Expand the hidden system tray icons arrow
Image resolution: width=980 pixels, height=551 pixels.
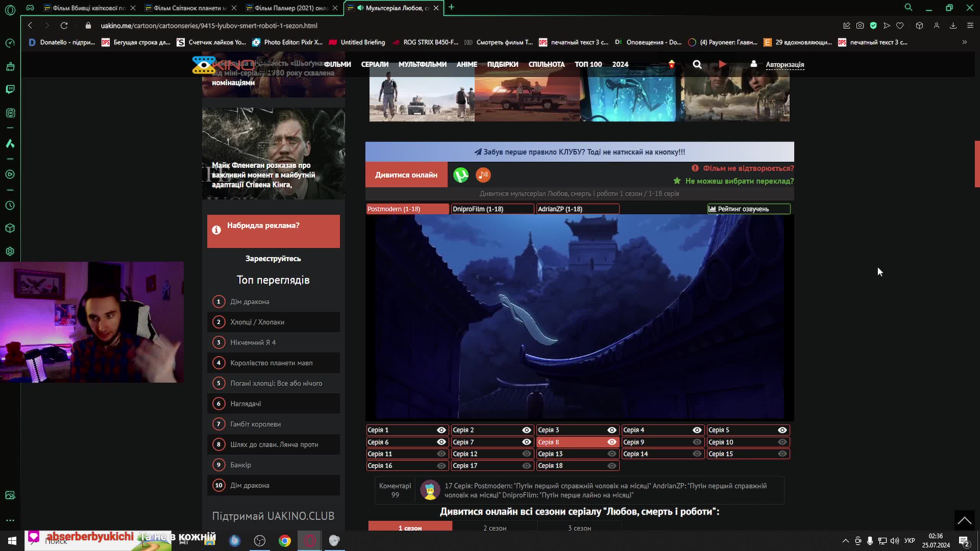pyautogui.click(x=846, y=541)
